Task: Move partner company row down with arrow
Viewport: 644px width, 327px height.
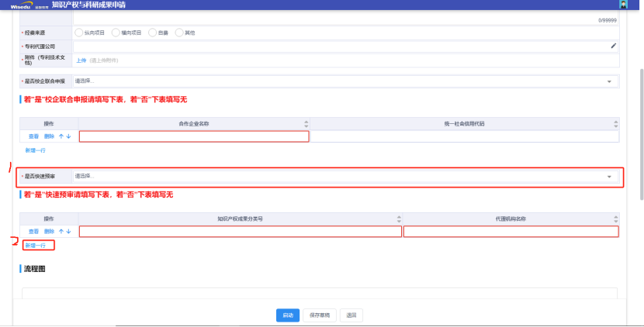Action: click(x=69, y=136)
